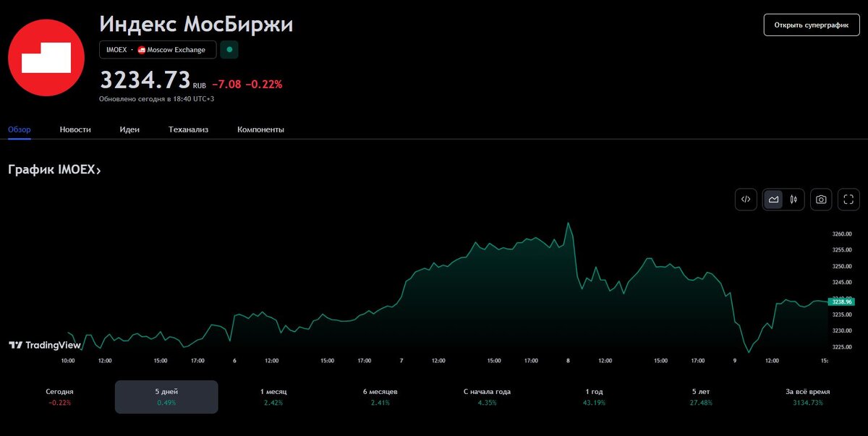This screenshot has width=868, height=436.
Task: Switch to the Идеи tab
Action: pyautogui.click(x=129, y=129)
